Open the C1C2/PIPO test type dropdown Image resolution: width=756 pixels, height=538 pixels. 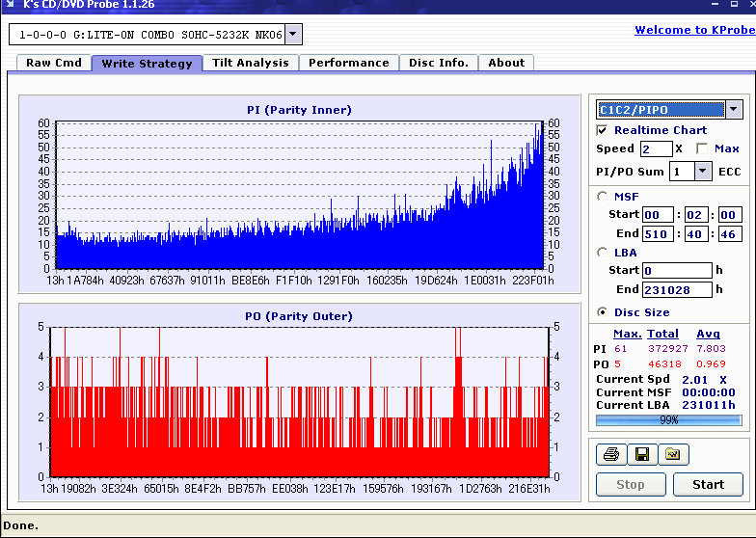(x=734, y=110)
